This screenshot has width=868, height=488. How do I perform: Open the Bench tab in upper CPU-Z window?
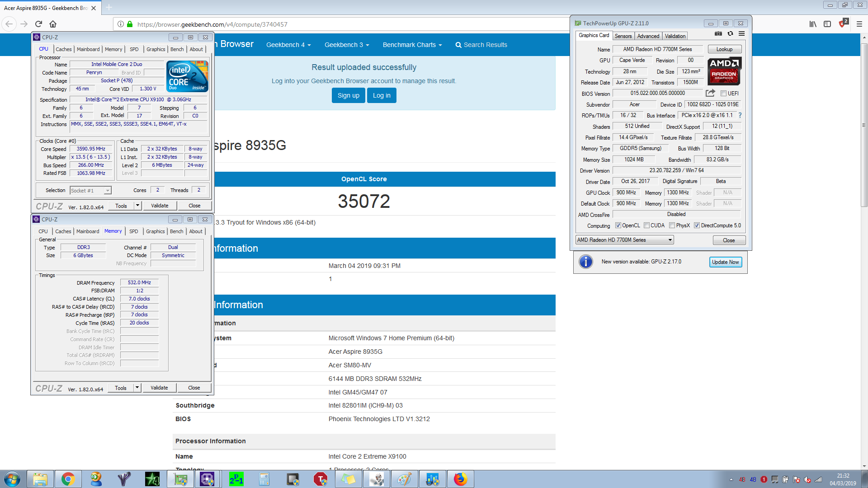pyautogui.click(x=177, y=49)
